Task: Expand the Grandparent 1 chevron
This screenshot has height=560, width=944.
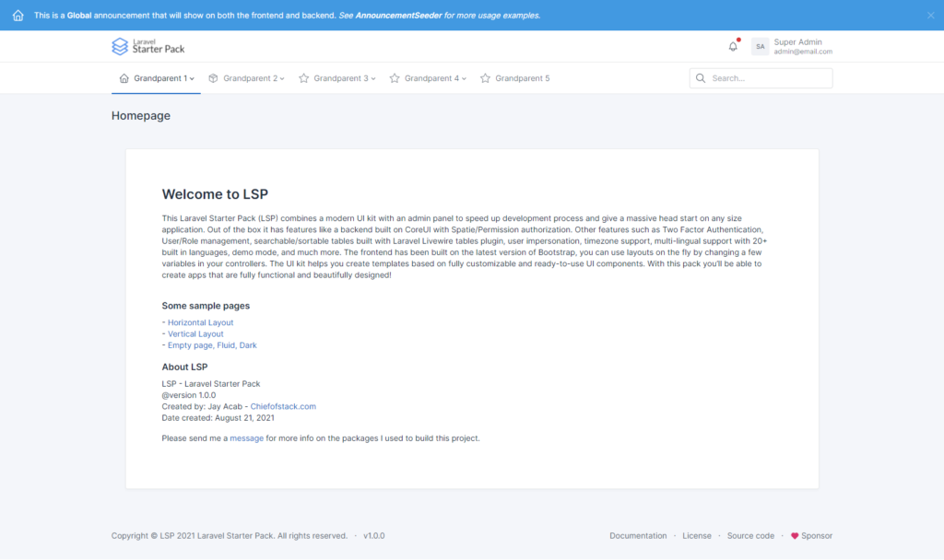Action: click(192, 79)
